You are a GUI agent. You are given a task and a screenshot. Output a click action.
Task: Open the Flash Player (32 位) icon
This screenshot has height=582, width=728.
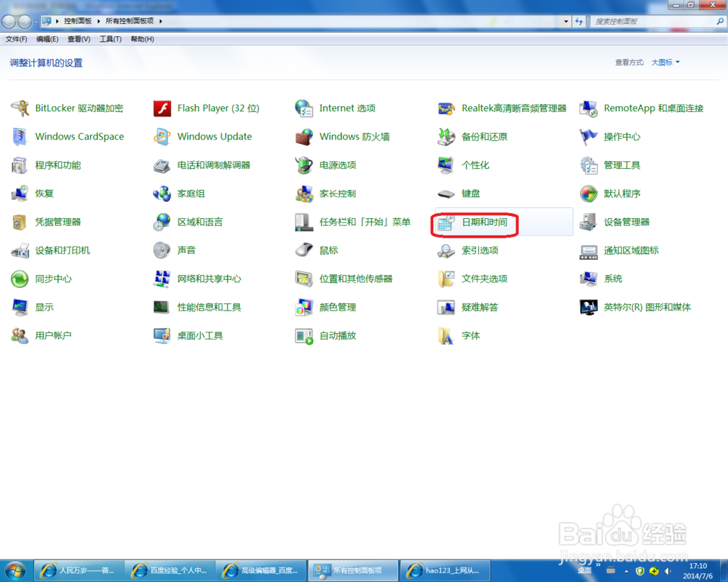162,108
